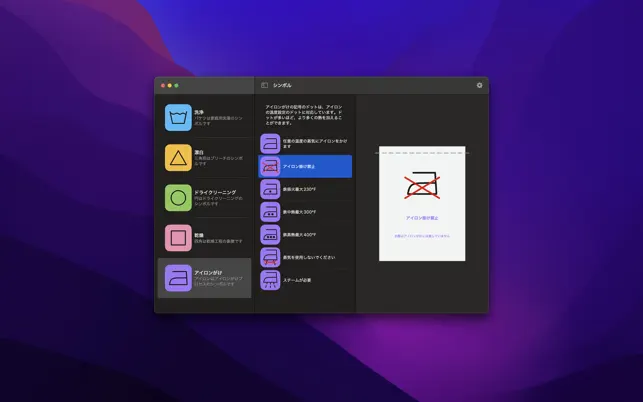Choose the two-dot iron 300°F symbol
The width and height of the screenshot is (643, 402).
tap(270, 212)
